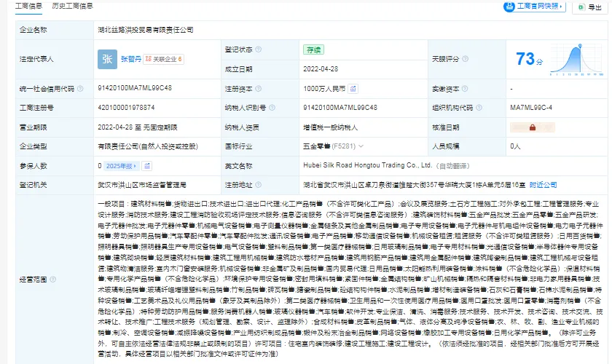This screenshot has width=612, height=364.
Task: Expand the 2025年报 annual report selector
Action: tap(121, 166)
